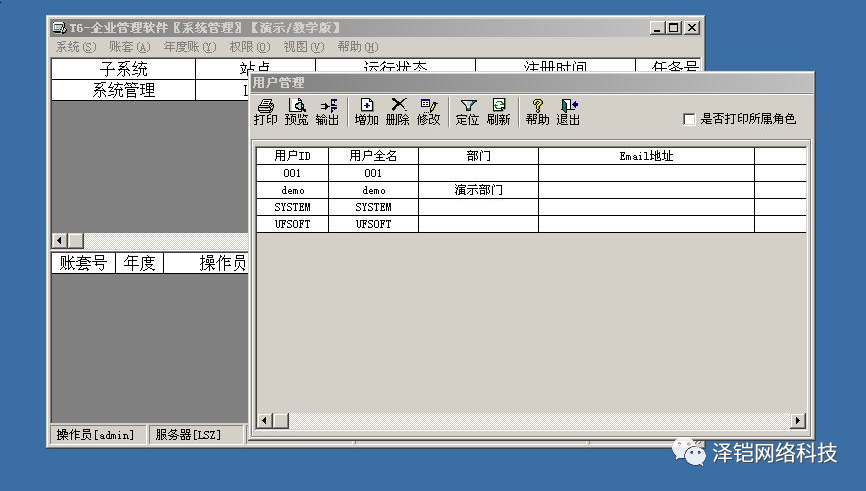The width and height of the screenshot is (866, 491).
Task: Select the SYSTEM user row
Action: pos(292,207)
